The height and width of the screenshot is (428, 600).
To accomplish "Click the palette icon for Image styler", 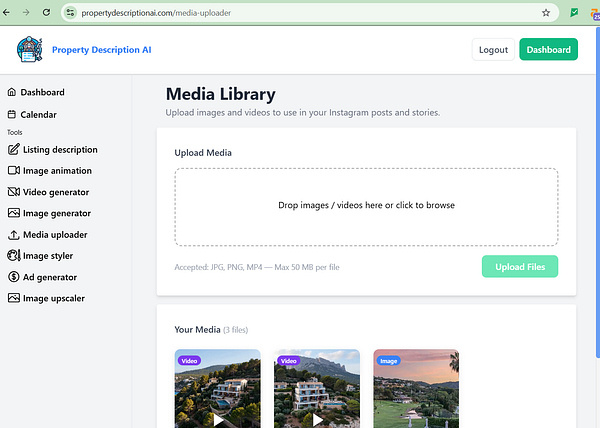I will click(14, 255).
